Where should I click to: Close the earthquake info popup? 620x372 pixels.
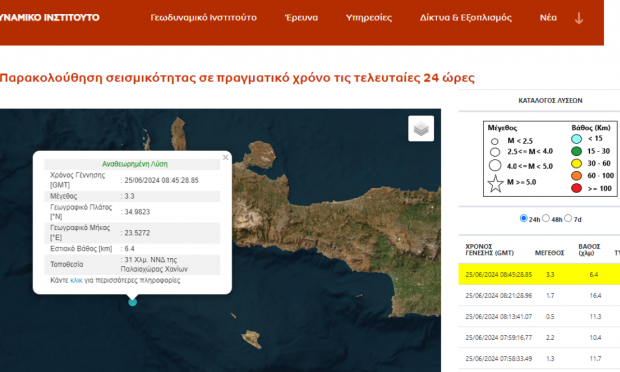click(225, 157)
